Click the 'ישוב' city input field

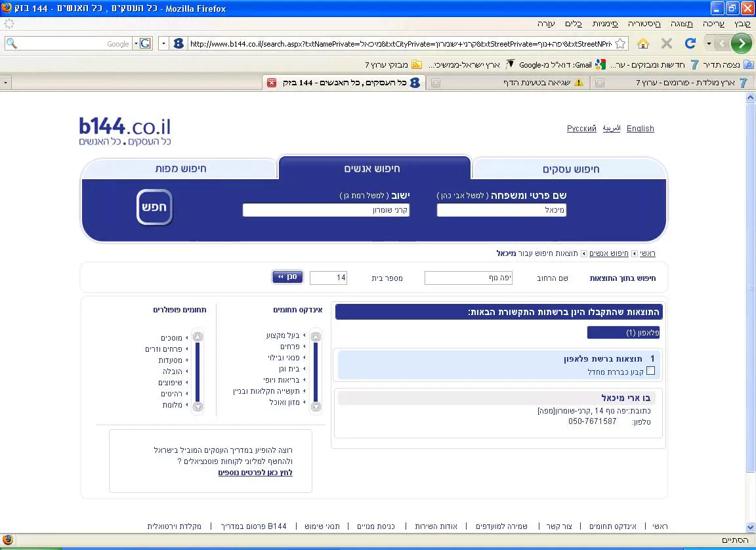(326, 210)
